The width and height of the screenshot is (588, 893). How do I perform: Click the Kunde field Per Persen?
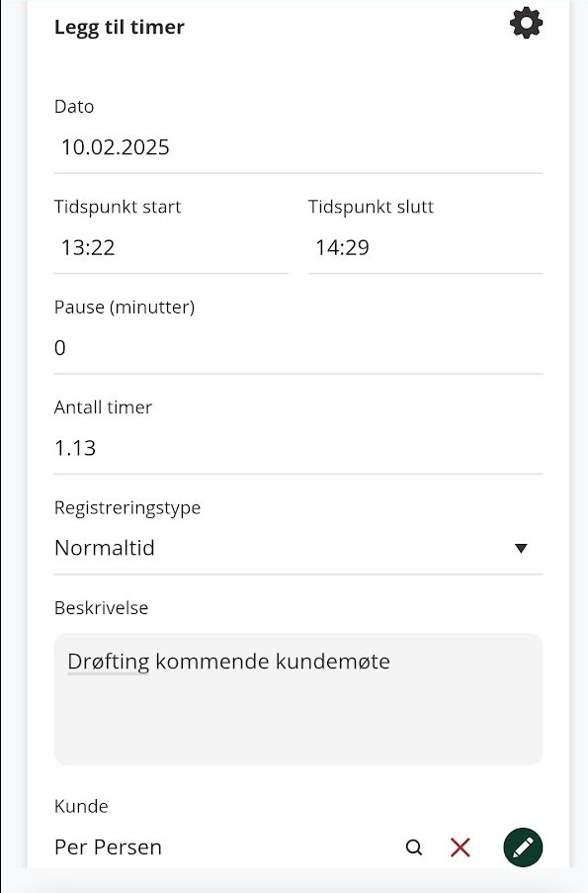pos(108,848)
